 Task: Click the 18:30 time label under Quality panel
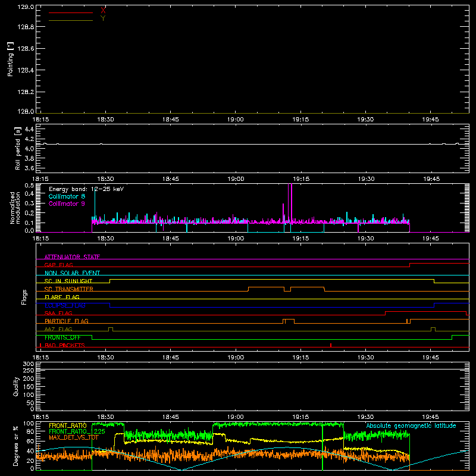point(105,417)
